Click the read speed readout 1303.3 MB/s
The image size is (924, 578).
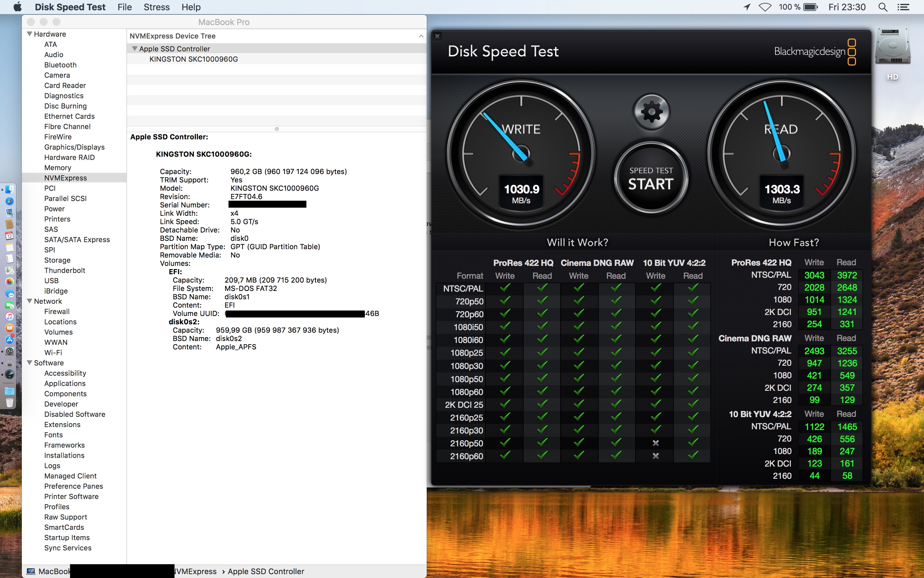click(782, 193)
